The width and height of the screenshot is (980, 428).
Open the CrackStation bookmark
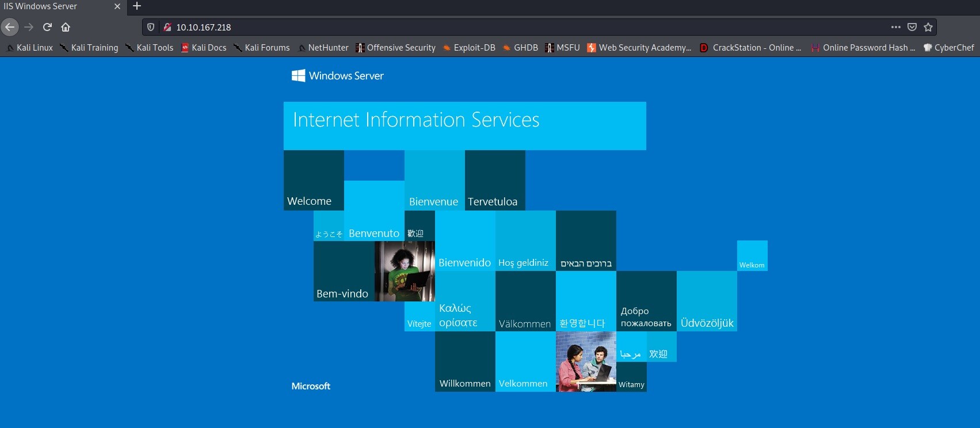(x=750, y=48)
